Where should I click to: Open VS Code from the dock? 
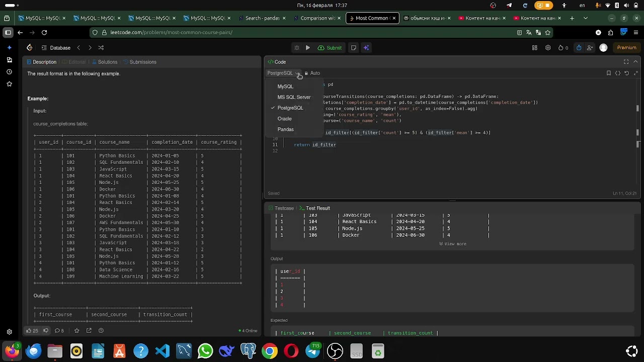coord(162,351)
